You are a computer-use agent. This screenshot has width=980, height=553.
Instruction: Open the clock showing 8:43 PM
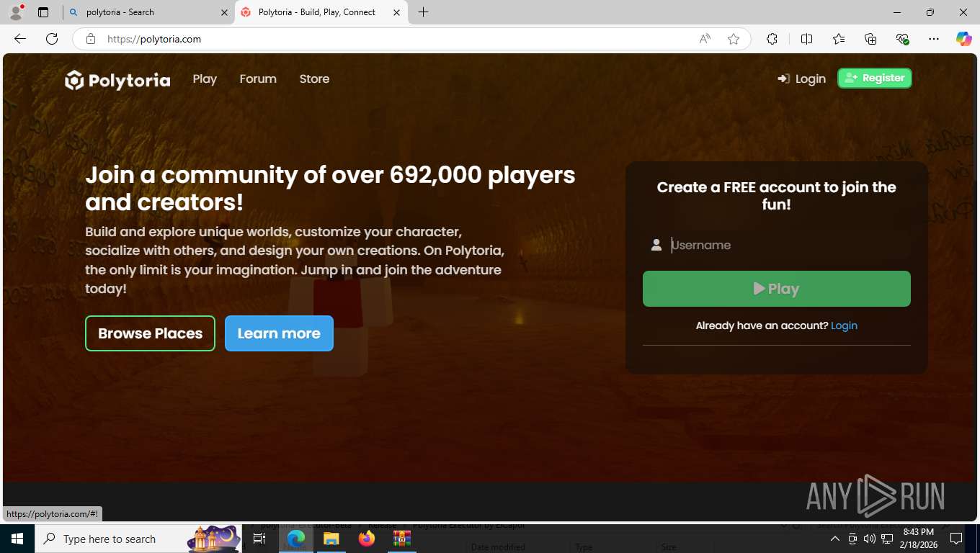pyautogui.click(x=919, y=539)
